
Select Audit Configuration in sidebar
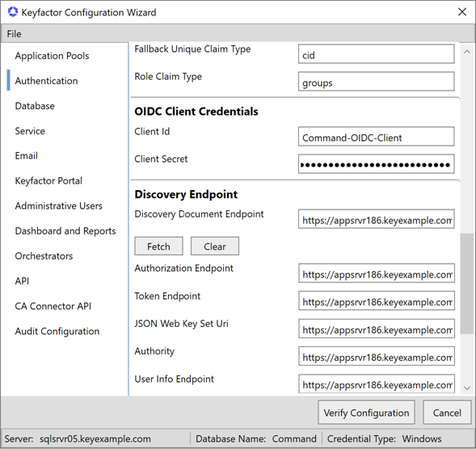[x=57, y=331]
